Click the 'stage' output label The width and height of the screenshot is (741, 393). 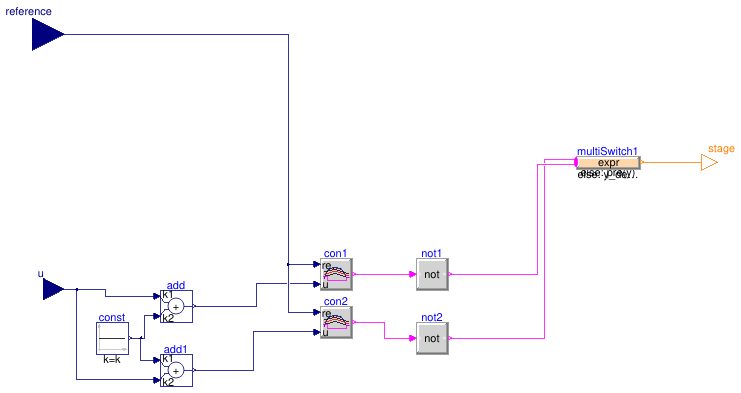pyautogui.click(x=721, y=149)
